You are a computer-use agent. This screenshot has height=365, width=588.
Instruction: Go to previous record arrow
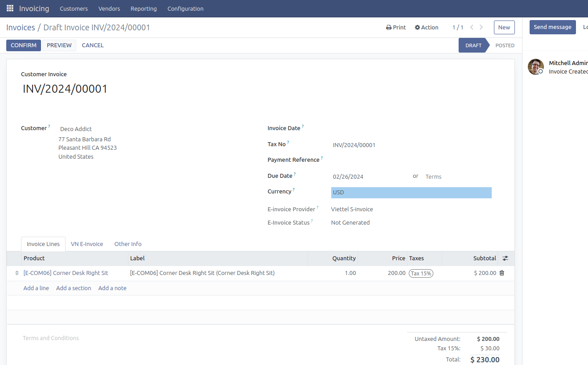[x=472, y=28]
